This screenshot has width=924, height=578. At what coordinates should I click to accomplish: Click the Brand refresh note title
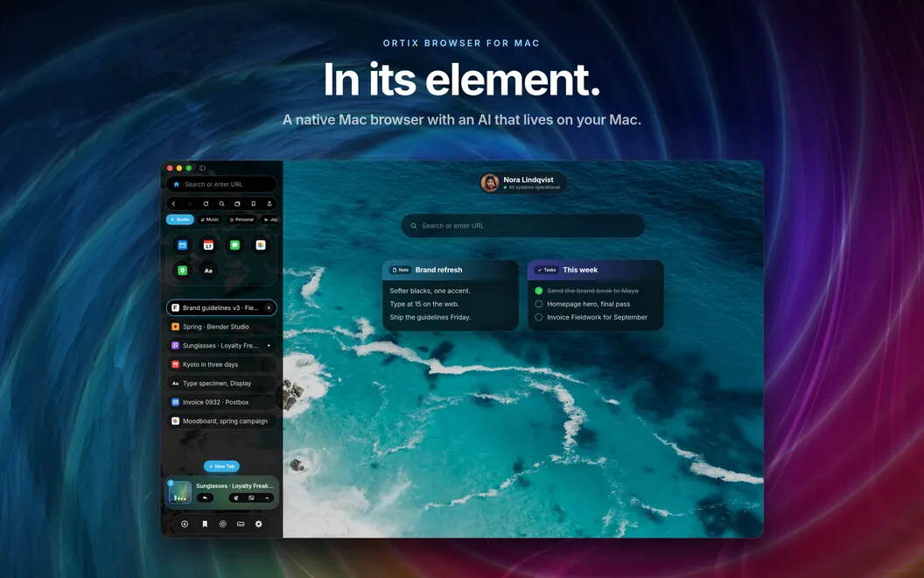pos(438,270)
